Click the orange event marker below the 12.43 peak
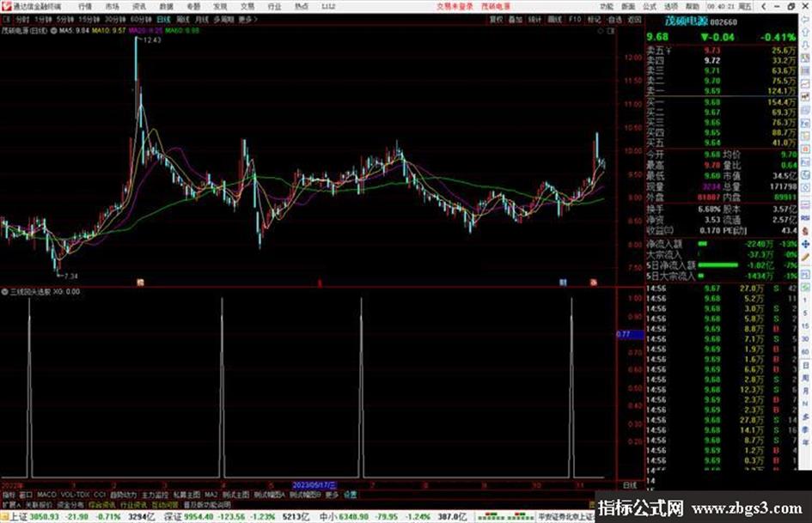 pyautogui.click(x=140, y=283)
